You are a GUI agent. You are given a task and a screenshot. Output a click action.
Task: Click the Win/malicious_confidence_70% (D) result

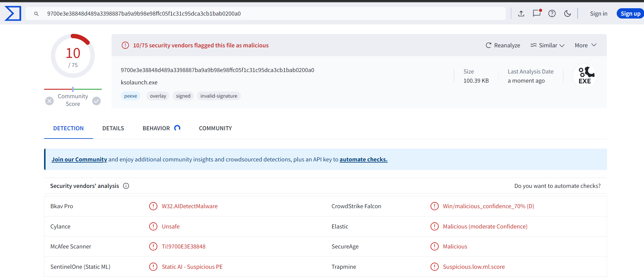coord(488,206)
